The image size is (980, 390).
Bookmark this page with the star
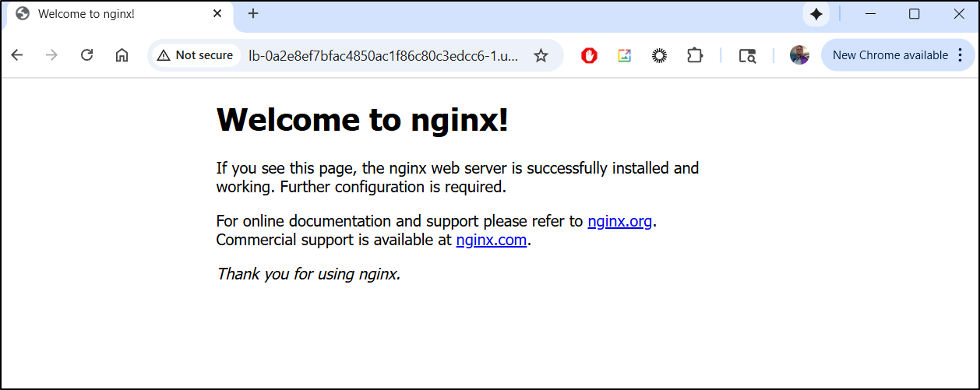click(541, 55)
